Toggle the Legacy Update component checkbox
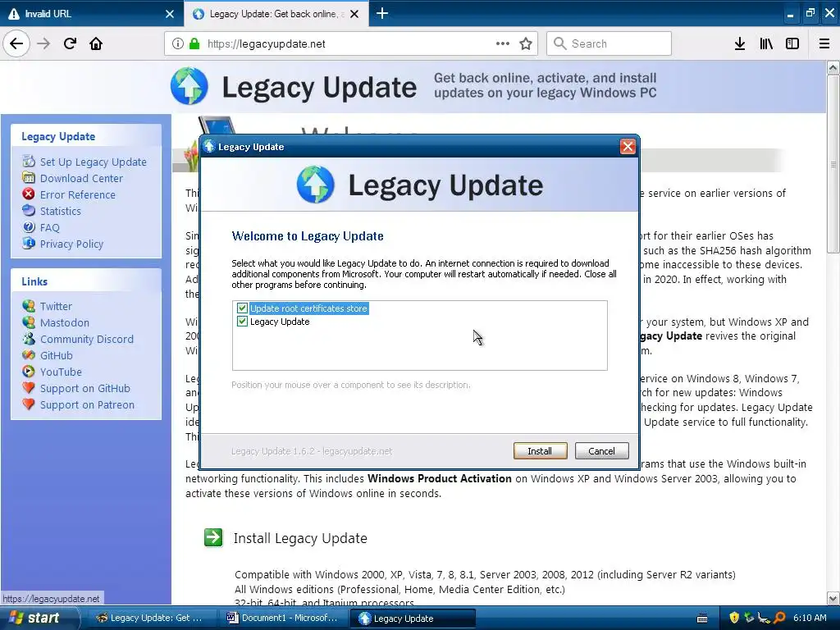840x630 pixels. coord(242,322)
